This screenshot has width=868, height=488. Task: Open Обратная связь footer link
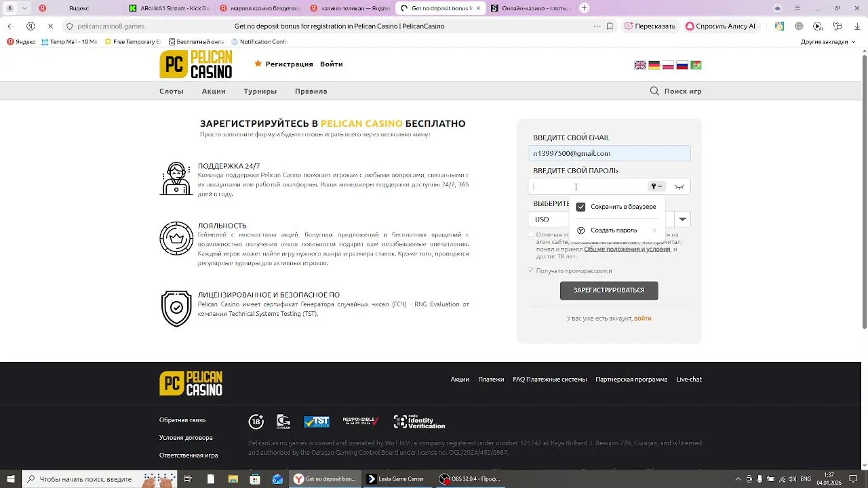pyautogui.click(x=182, y=420)
